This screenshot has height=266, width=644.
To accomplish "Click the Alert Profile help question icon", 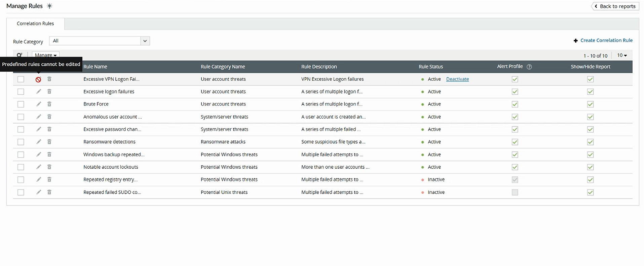I will pos(529,67).
